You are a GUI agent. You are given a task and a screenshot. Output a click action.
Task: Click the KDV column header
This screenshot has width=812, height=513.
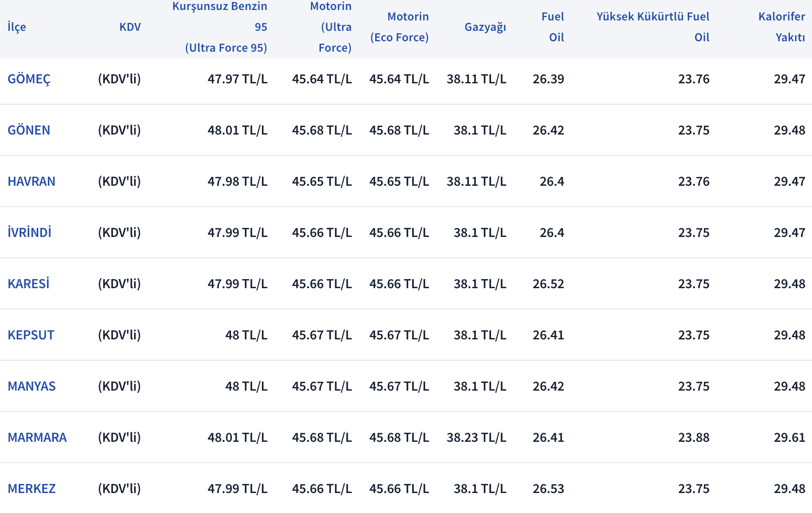[130, 27]
